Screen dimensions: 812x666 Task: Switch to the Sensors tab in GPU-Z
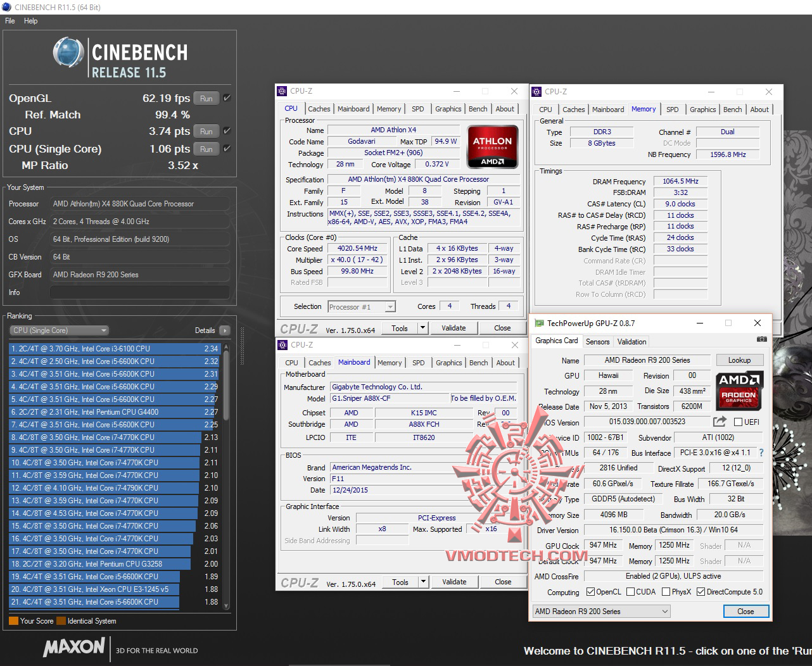[598, 342]
